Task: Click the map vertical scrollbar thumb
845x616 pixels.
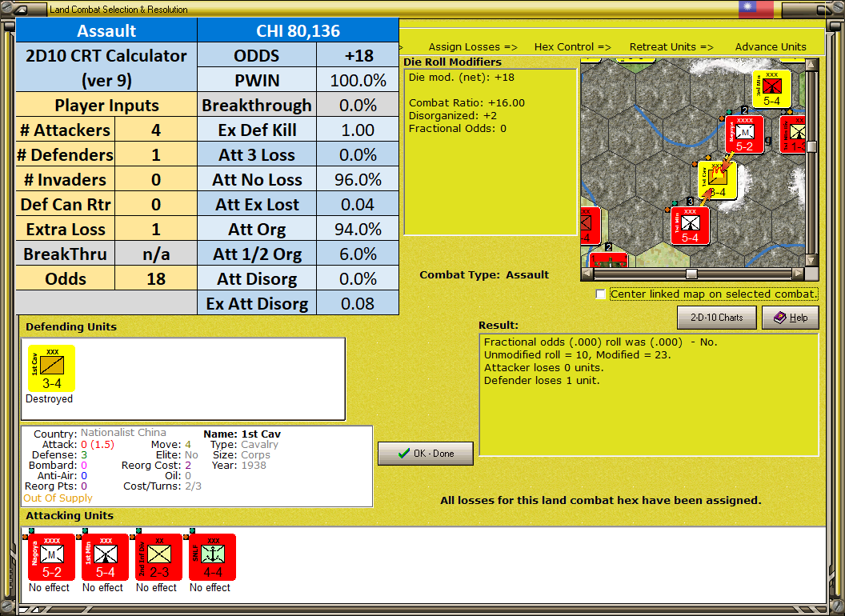Action: (x=811, y=146)
